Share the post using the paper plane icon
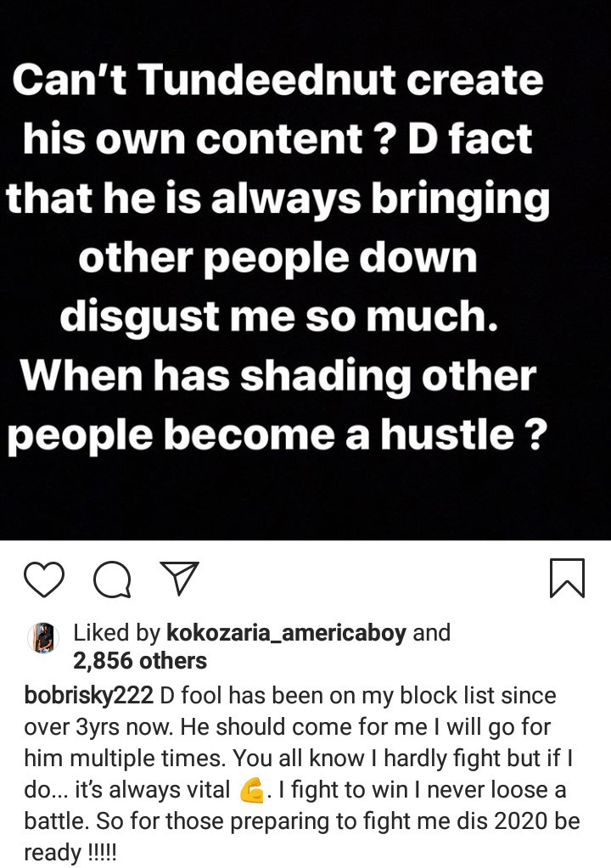Image resolution: width=611 pixels, height=868 pixels. coord(179,579)
